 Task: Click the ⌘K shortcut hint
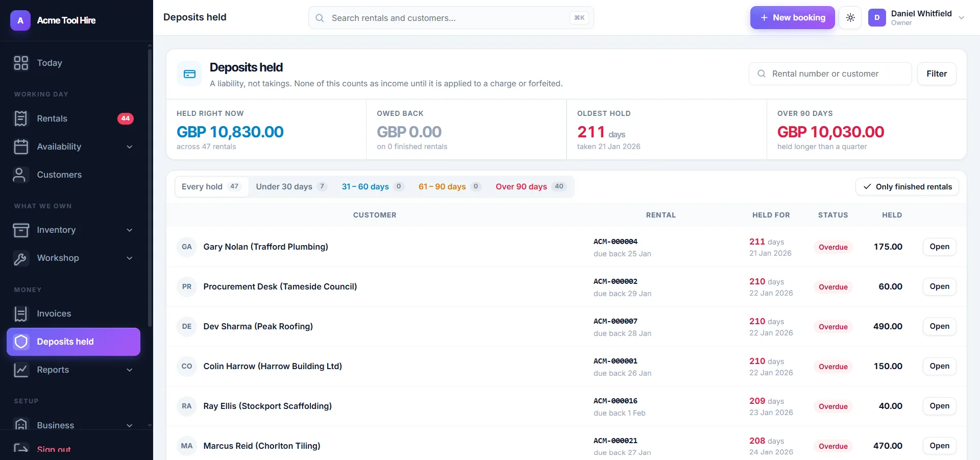coord(579,18)
